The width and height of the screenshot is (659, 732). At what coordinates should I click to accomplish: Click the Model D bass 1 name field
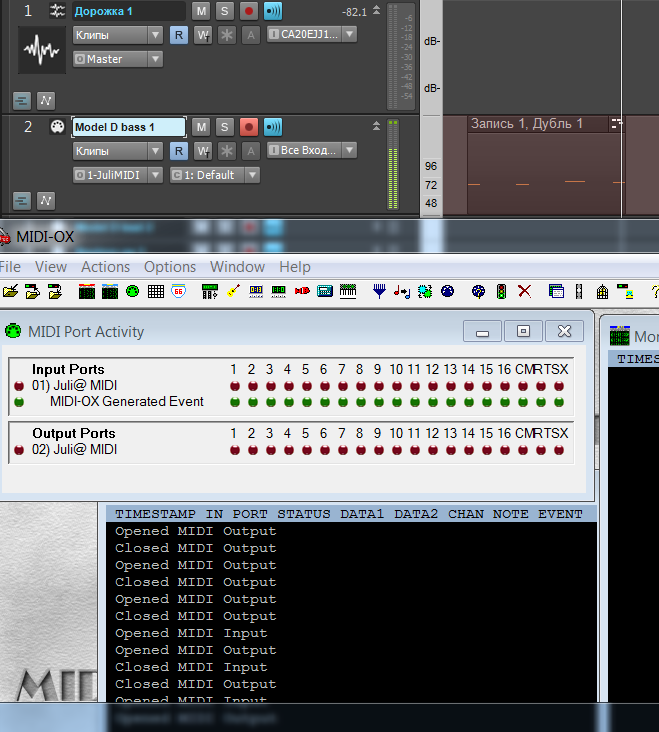click(129, 127)
